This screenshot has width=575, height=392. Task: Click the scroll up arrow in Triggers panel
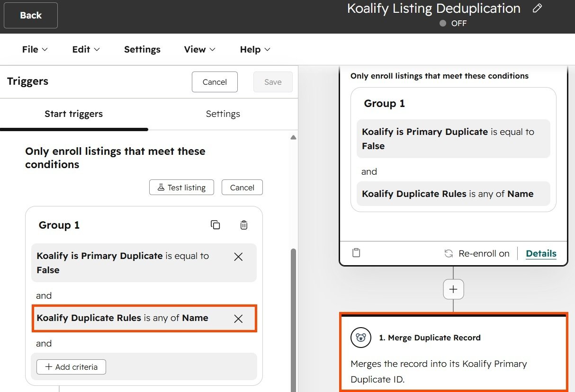[293, 137]
